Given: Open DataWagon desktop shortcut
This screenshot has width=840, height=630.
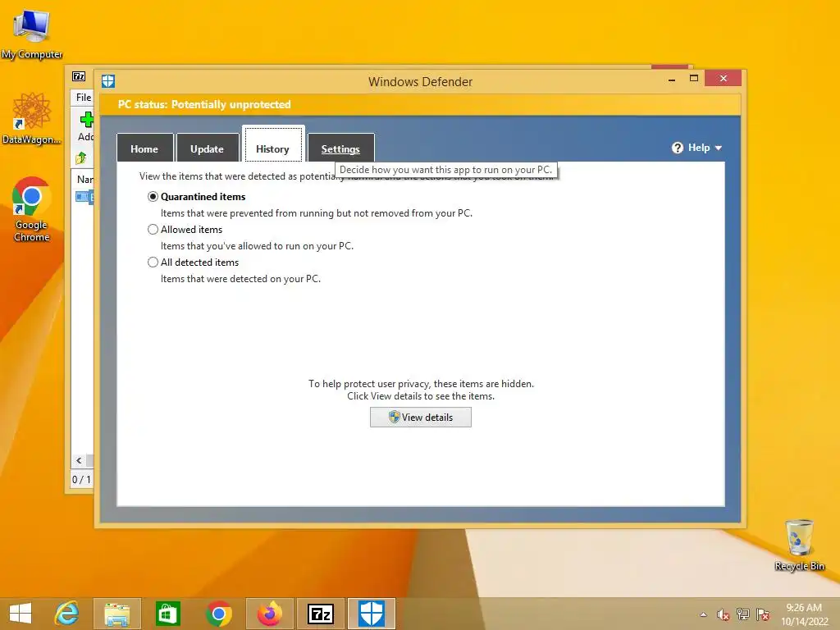Looking at the screenshot, I should (31, 118).
